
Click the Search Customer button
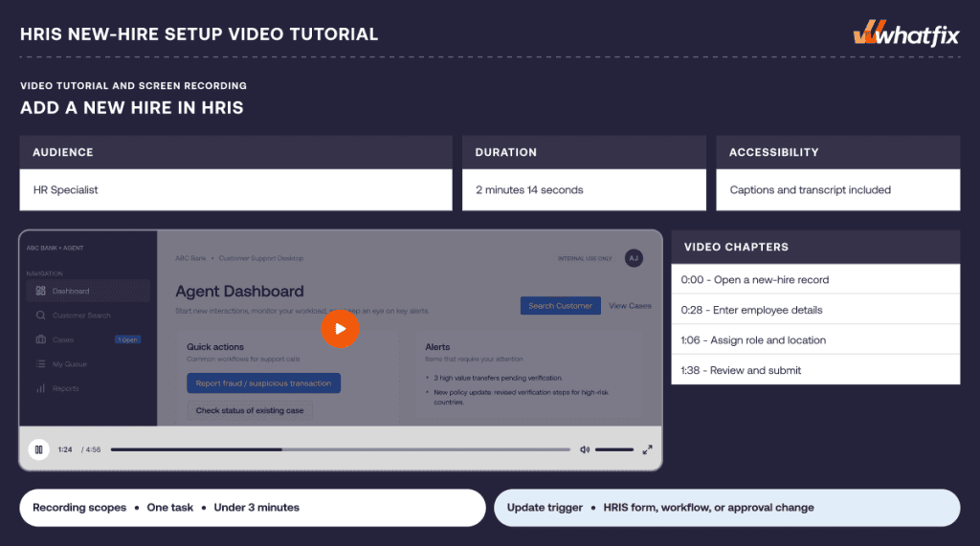(x=561, y=305)
